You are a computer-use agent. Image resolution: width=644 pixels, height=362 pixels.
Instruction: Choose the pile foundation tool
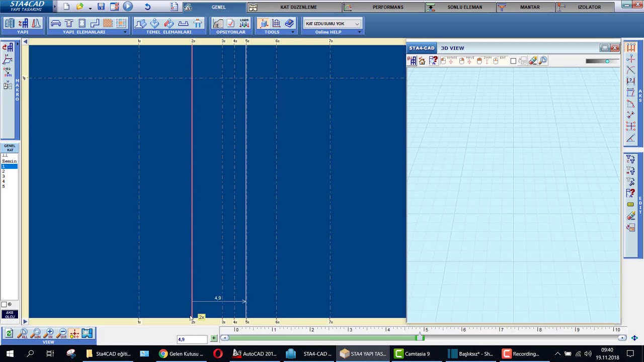(198, 24)
